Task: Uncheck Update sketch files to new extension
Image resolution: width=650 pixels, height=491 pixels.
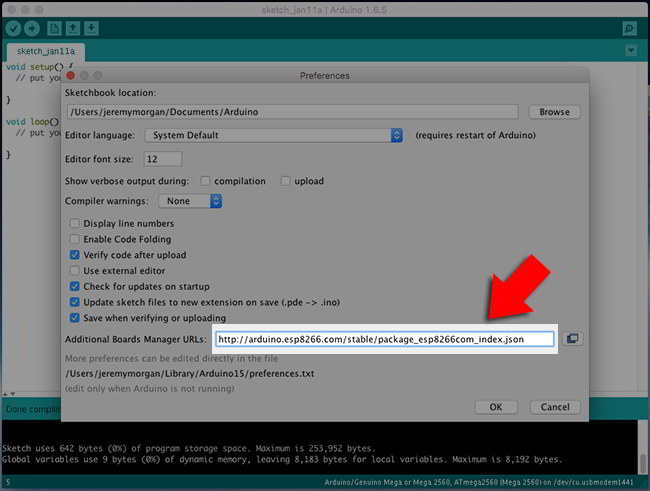Action: click(x=75, y=302)
